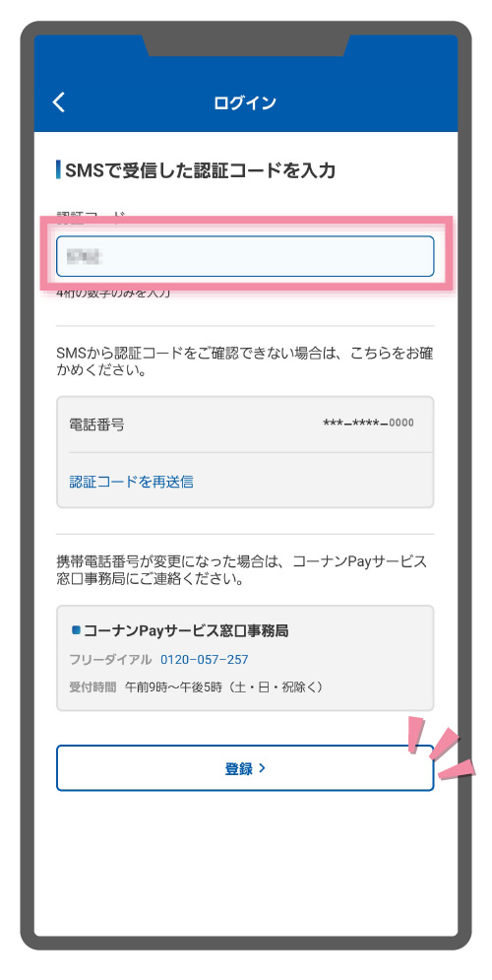492x980 pixels.
Task: Tap the blurred code inside input field
Action: pyautogui.click(x=85, y=256)
